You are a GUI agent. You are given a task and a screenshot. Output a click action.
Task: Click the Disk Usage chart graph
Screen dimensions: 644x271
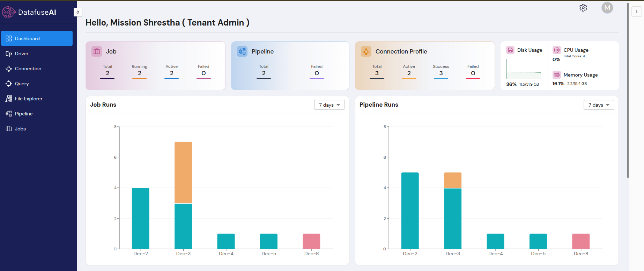523,69
